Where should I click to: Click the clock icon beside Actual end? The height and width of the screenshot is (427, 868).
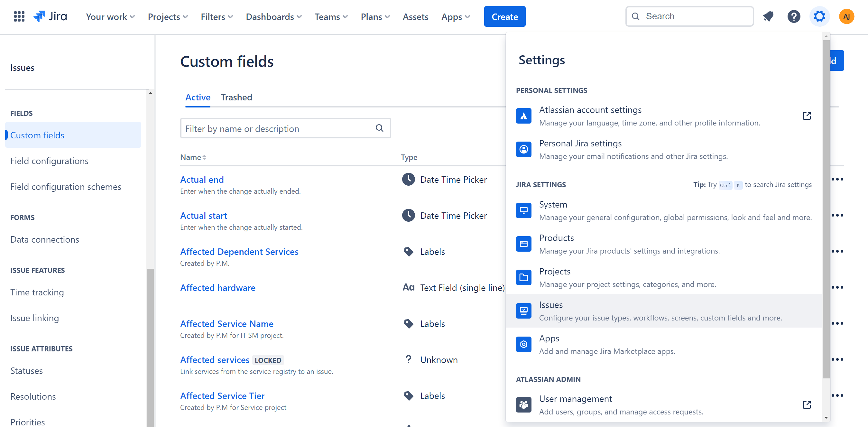point(408,179)
